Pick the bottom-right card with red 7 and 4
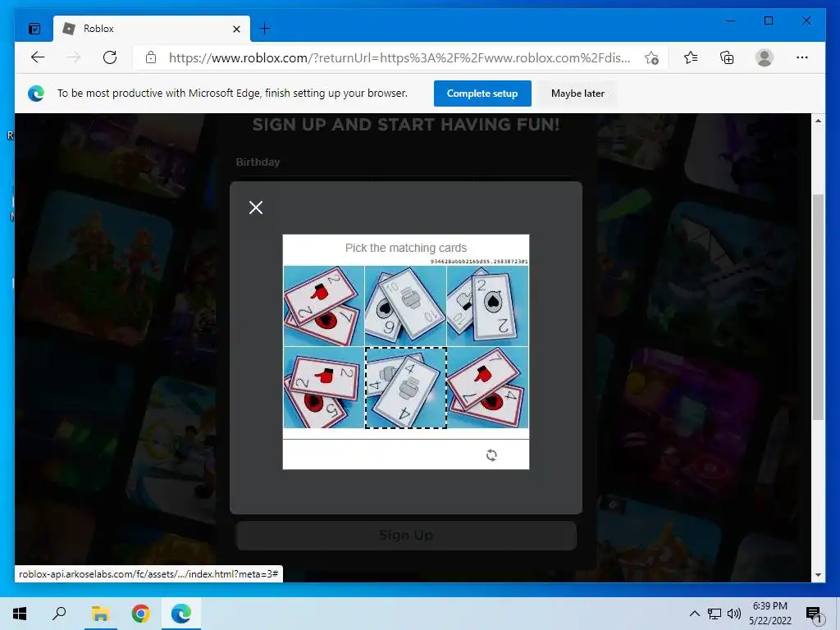The width and height of the screenshot is (840, 630). click(x=487, y=388)
